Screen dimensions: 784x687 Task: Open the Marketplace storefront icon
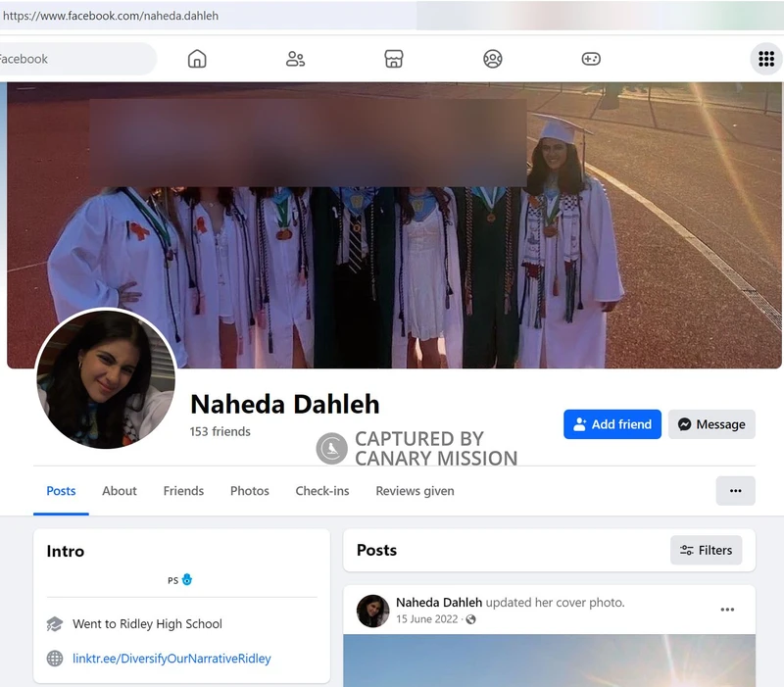pos(394,59)
